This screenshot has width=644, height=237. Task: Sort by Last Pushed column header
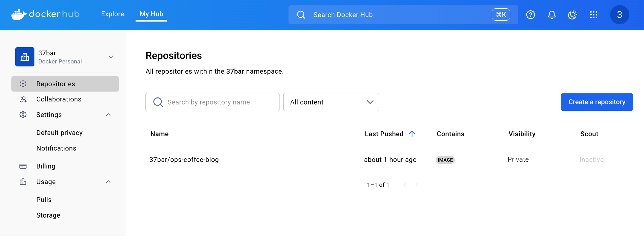pos(384,134)
